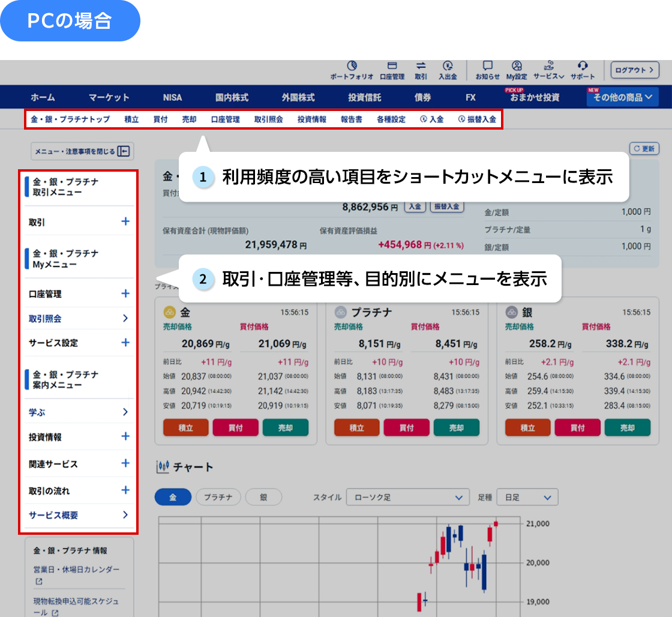
Task: Open the My設定 profile icon
Action: (x=517, y=65)
